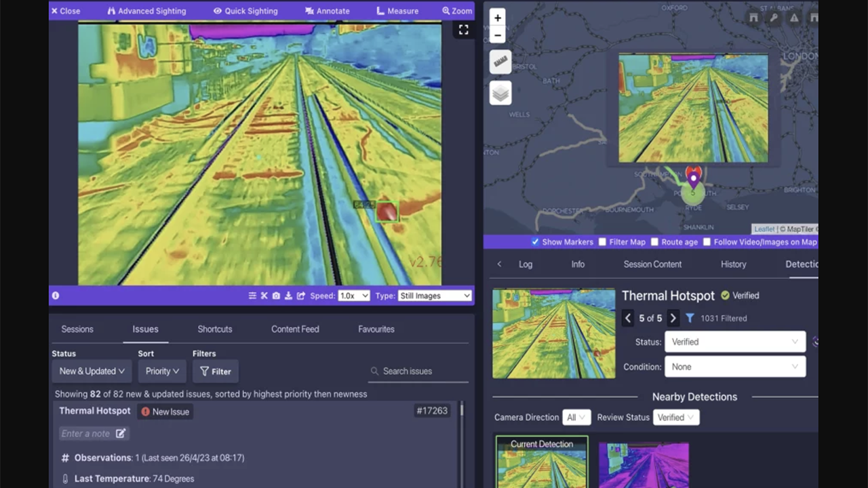Click the Filter button under Issues

(x=216, y=371)
